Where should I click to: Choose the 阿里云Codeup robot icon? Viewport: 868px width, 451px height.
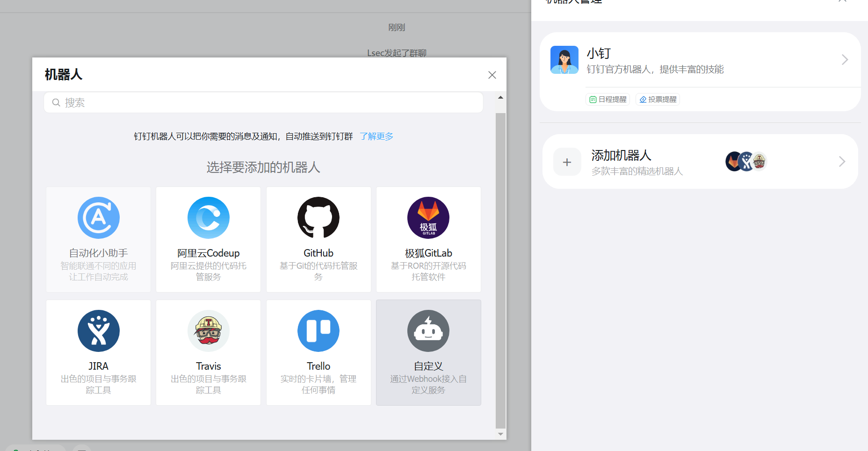tap(208, 218)
